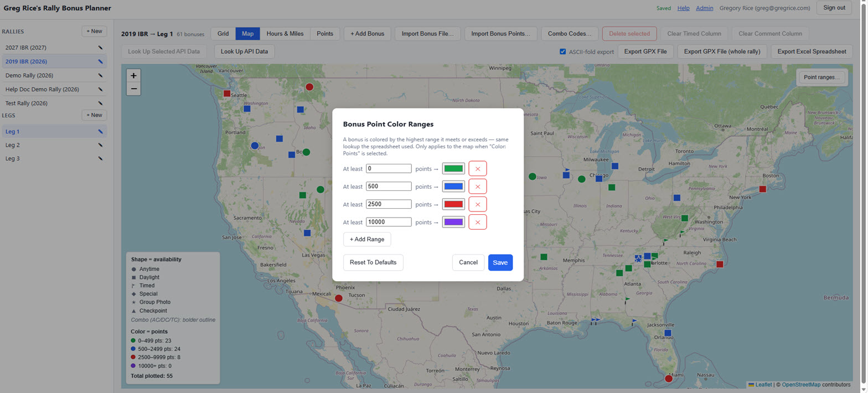Open the Hours & Miles tab
This screenshot has height=393, width=868.
click(285, 34)
